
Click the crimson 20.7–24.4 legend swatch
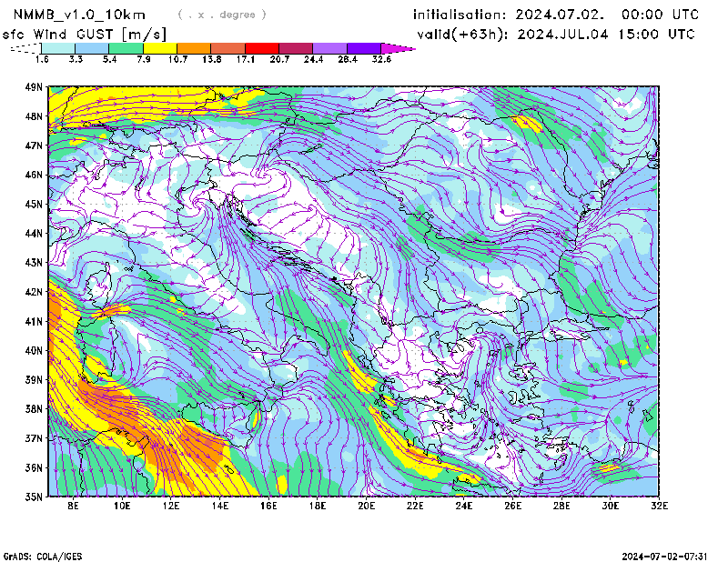296,47
